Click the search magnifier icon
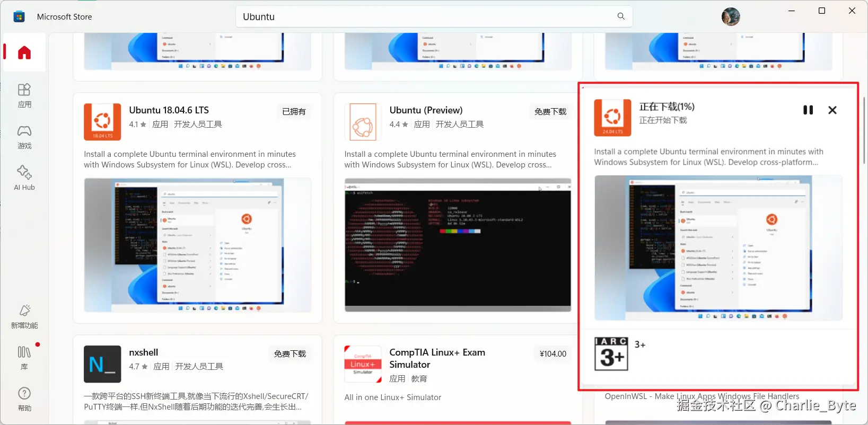Image resolution: width=868 pixels, height=425 pixels. tap(621, 16)
